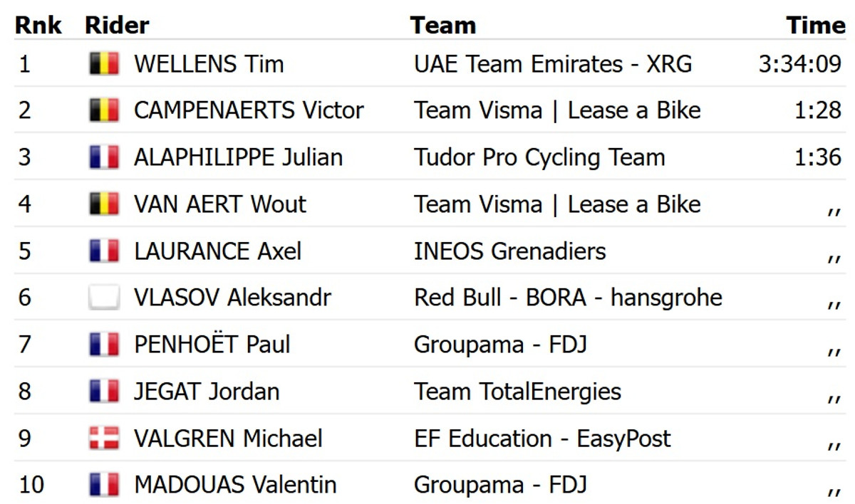Click the Belgian flag beside Van Aert Wout
Viewport: 855px width, 504px height.
(104, 205)
